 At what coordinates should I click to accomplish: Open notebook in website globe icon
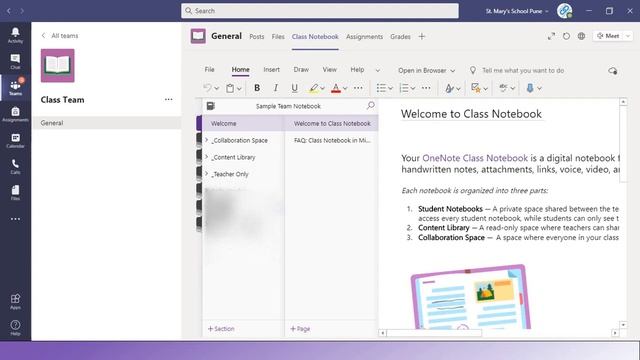tap(581, 36)
